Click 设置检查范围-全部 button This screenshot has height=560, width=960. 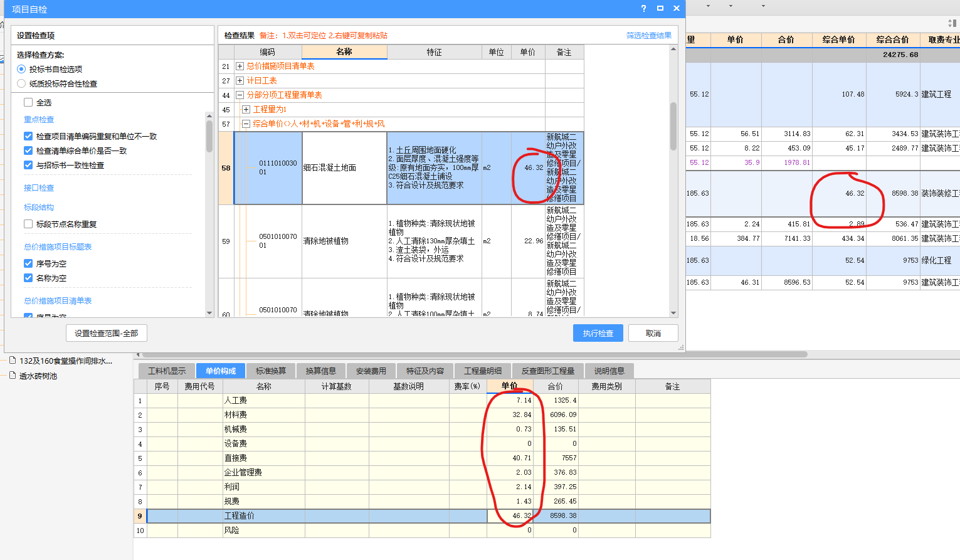pos(107,333)
